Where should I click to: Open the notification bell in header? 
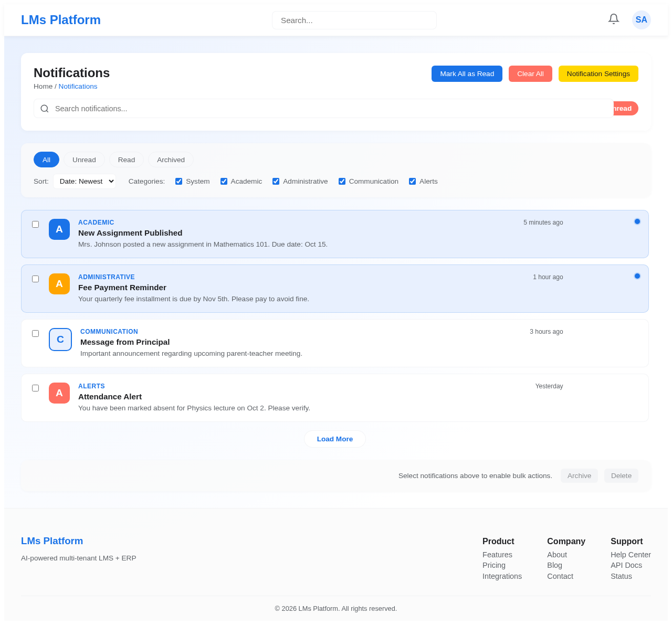(614, 19)
